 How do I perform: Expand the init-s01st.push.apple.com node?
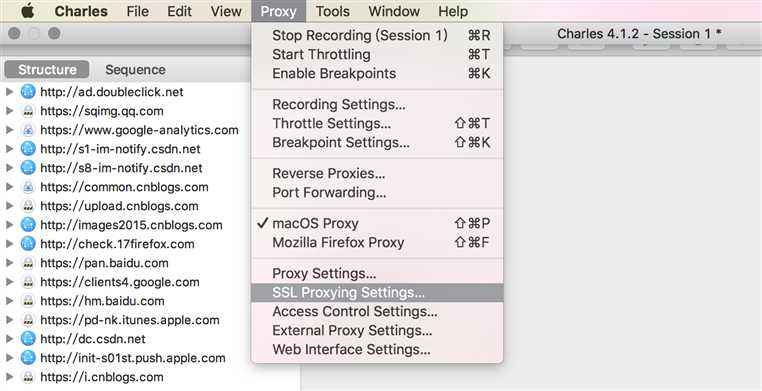(9, 358)
